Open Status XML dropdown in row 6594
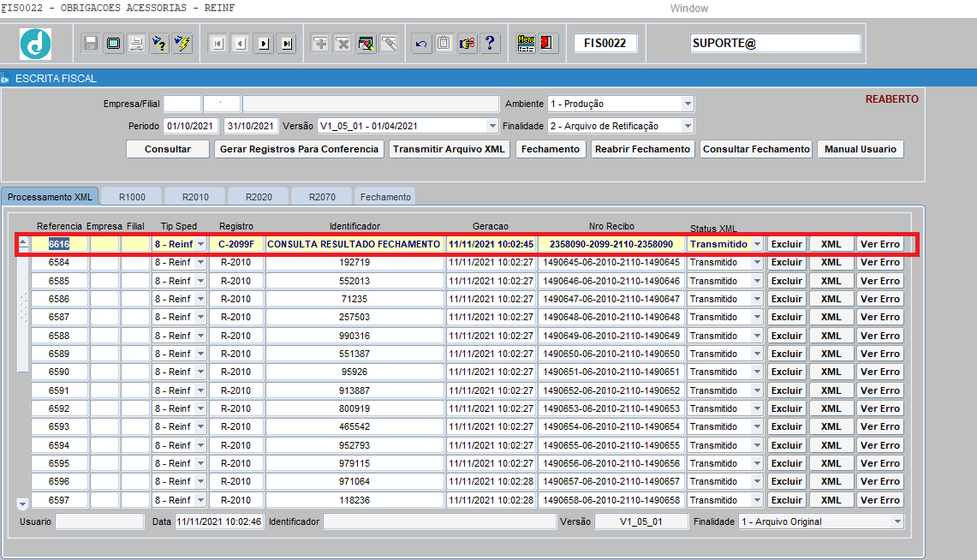 757,445
